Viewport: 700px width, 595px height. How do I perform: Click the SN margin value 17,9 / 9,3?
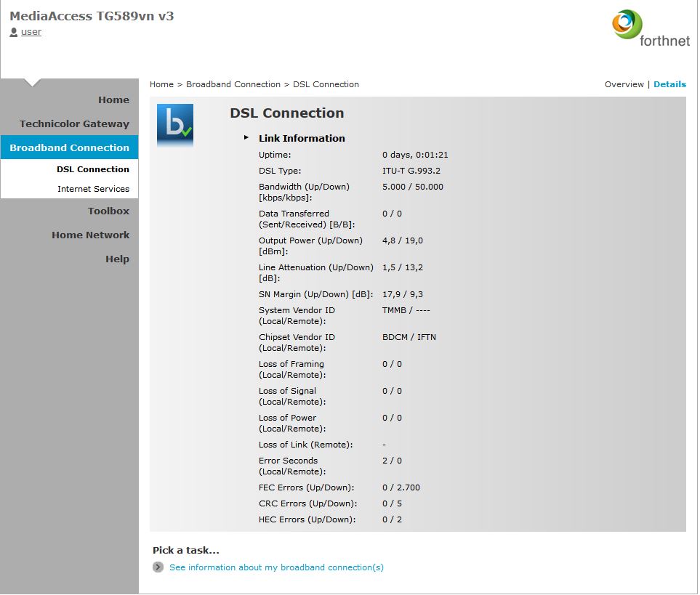[403, 294]
